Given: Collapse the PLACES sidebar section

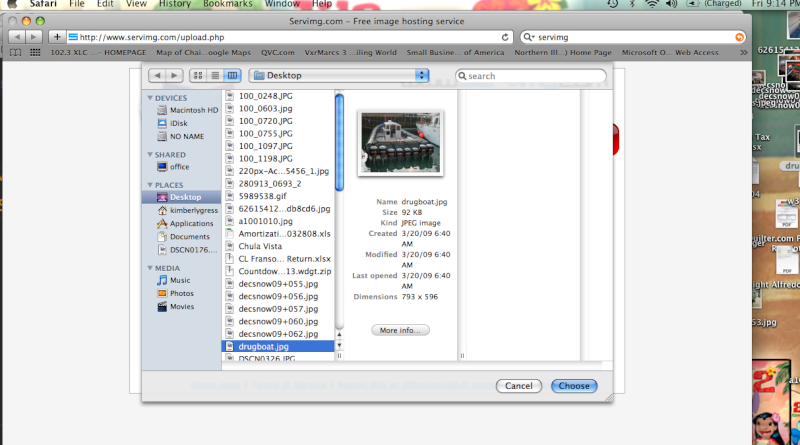Looking at the screenshot, I should [x=150, y=185].
